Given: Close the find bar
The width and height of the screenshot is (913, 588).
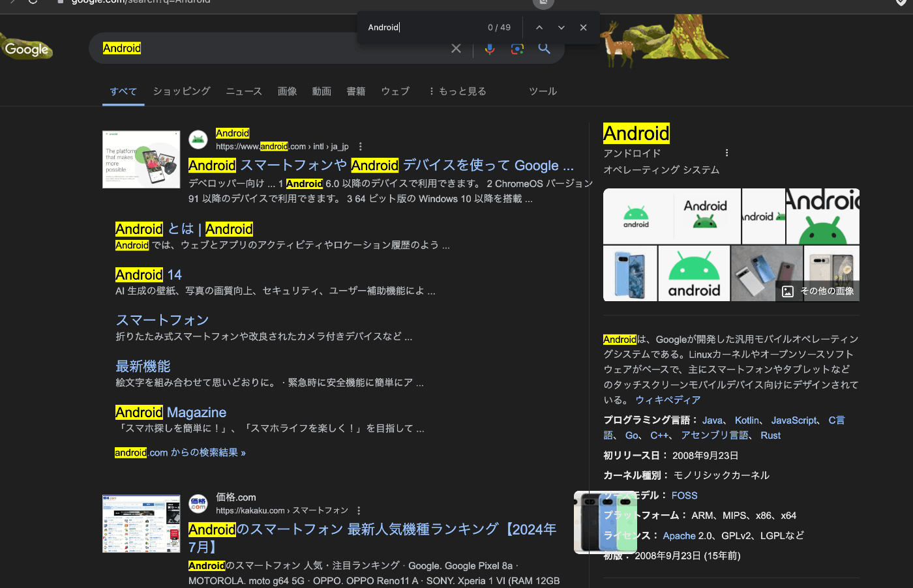Looking at the screenshot, I should click(584, 27).
